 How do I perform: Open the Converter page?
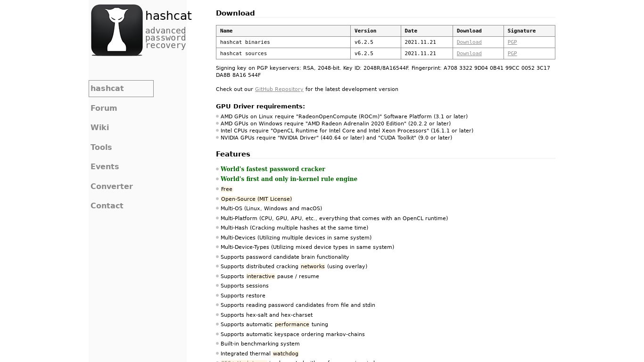[x=112, y=186]
